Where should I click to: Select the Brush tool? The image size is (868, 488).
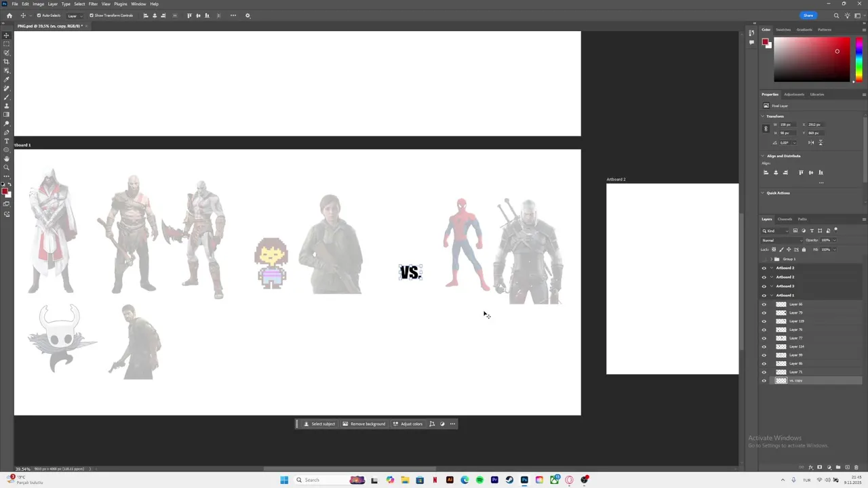coord(7,97)
